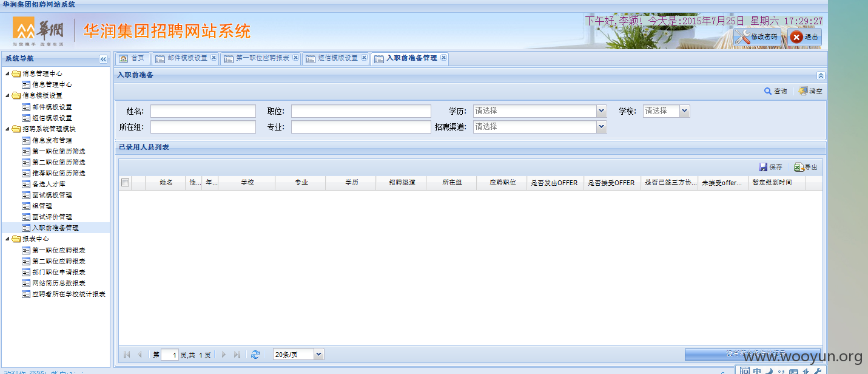Close the 短信模板设置 tab
Viewport: 868px width, 374px height.
point(364,58)
